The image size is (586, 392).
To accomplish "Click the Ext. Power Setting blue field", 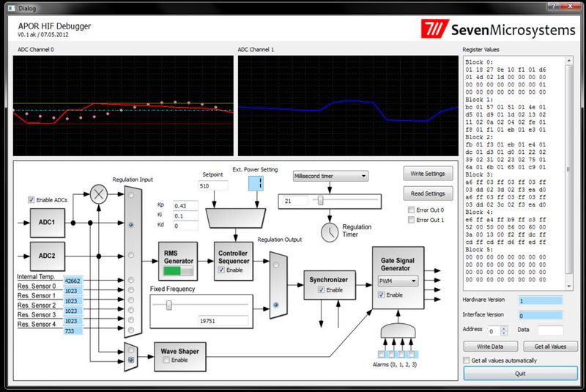I will (x=256, y=183).
